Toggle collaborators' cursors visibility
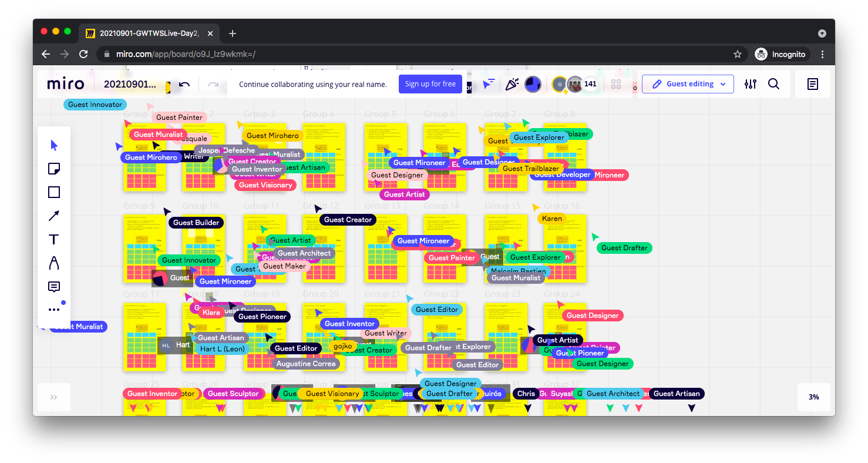The width and height of the screenshot is (868, 463). tap(489, 84)
